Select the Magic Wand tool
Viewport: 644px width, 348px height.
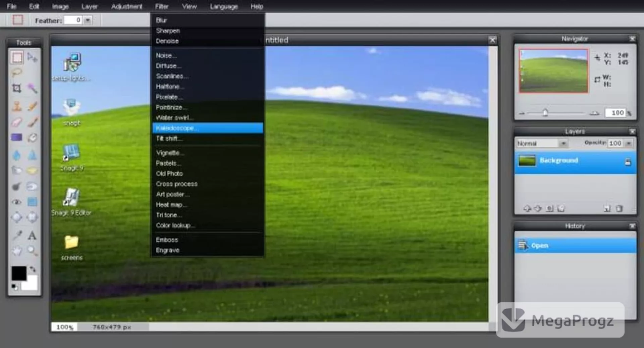click(32, 88)
